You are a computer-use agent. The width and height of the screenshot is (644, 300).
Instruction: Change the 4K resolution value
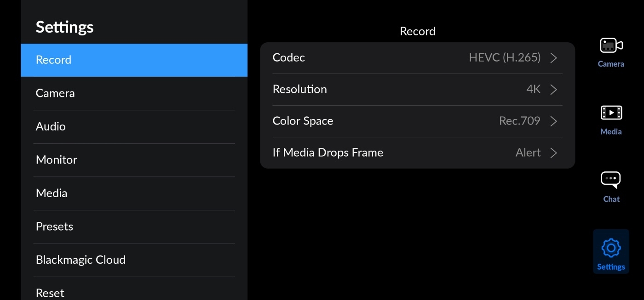pos(533,90)
